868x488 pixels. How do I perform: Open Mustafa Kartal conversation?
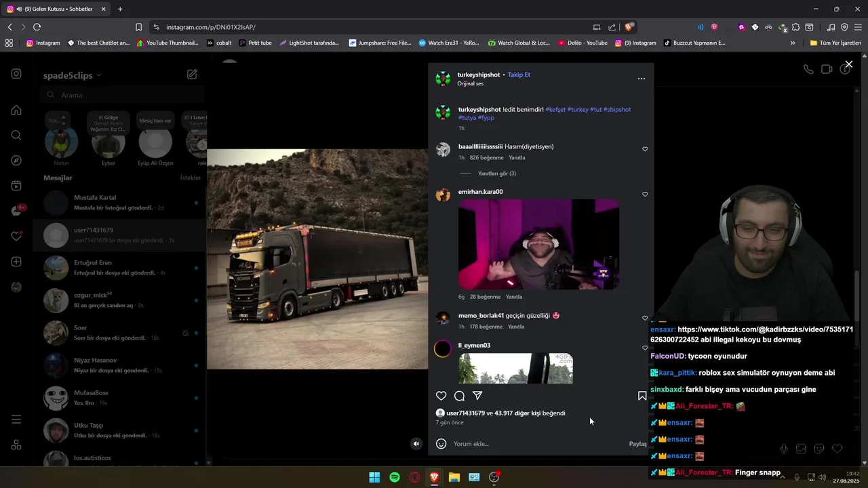119,203
